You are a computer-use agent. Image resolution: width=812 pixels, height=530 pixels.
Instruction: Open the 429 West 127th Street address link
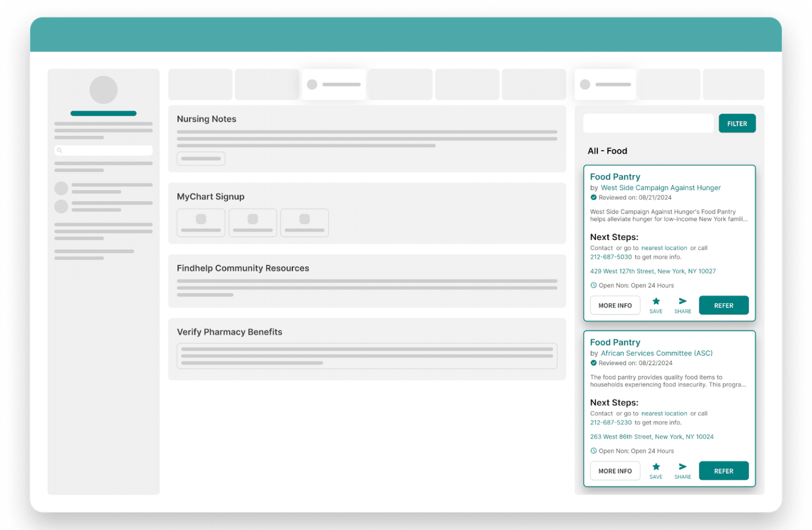coord(653,271)
